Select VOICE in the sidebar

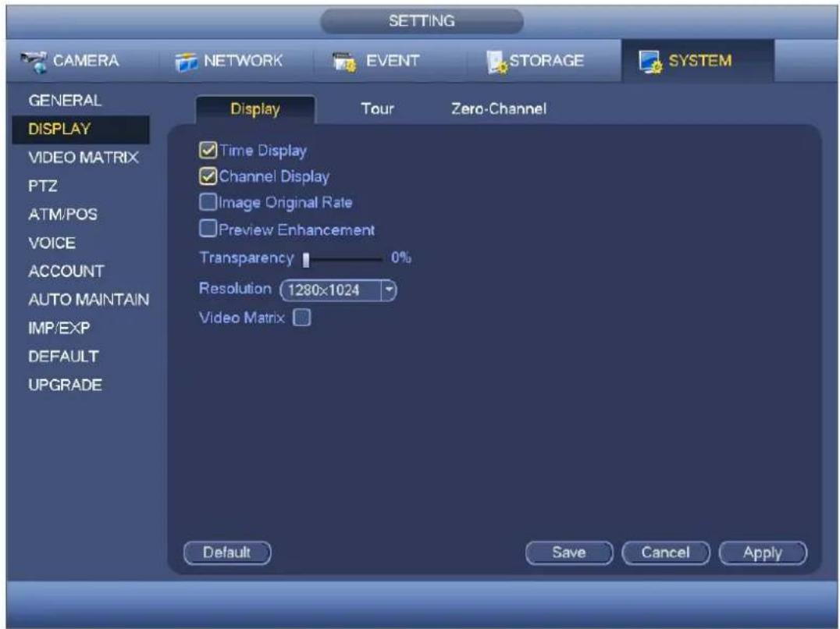pyautogui.click(x=52, y=243)
